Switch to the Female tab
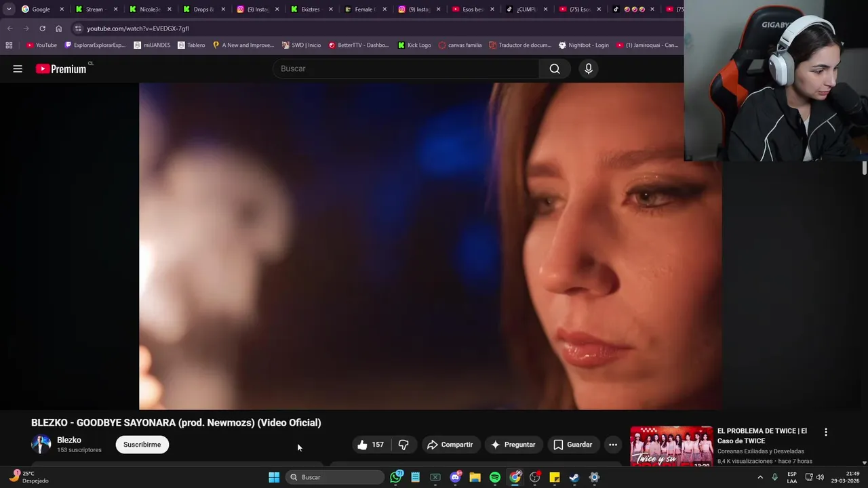The width and height of the screenshot is (868, 488). coord(363,9)
